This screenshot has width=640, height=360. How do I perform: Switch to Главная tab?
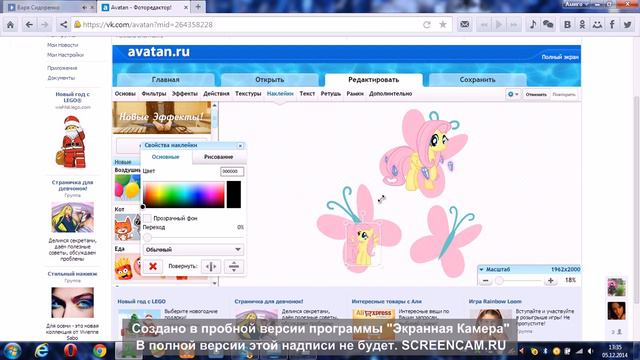point(165,80)
